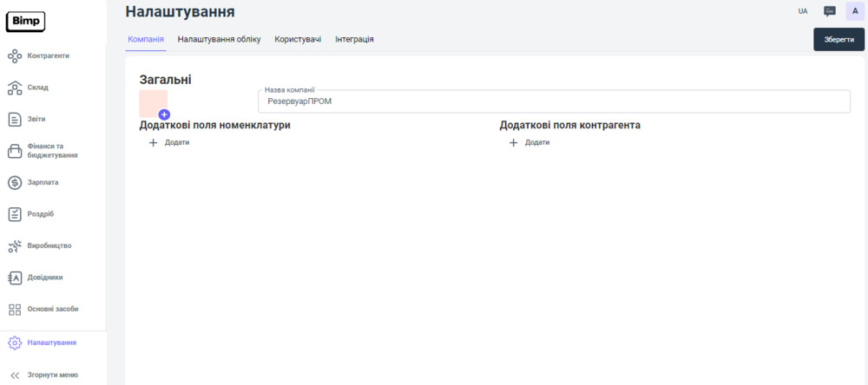This screenshot has height=385, width=868.
Task: Click the Основні засоби grid icon
Action: coord(15,310)
